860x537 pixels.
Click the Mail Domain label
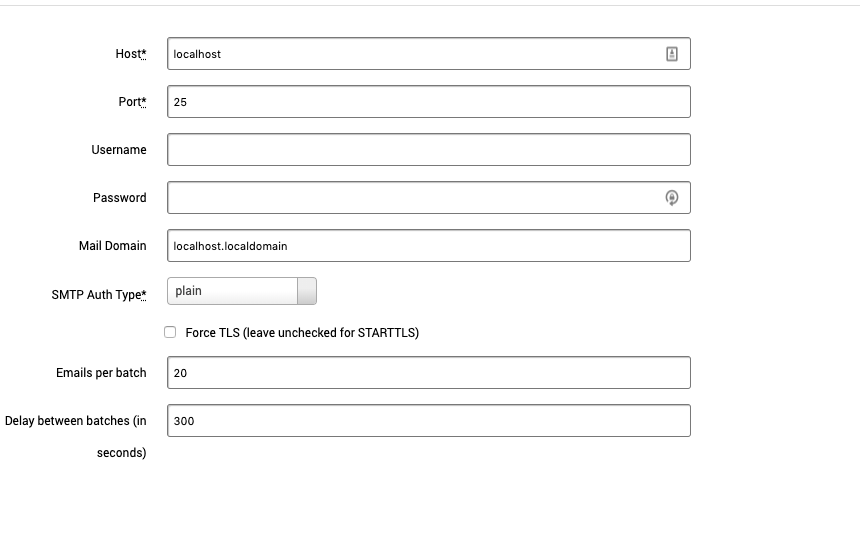pyautogui.click(x=113, y=246)
